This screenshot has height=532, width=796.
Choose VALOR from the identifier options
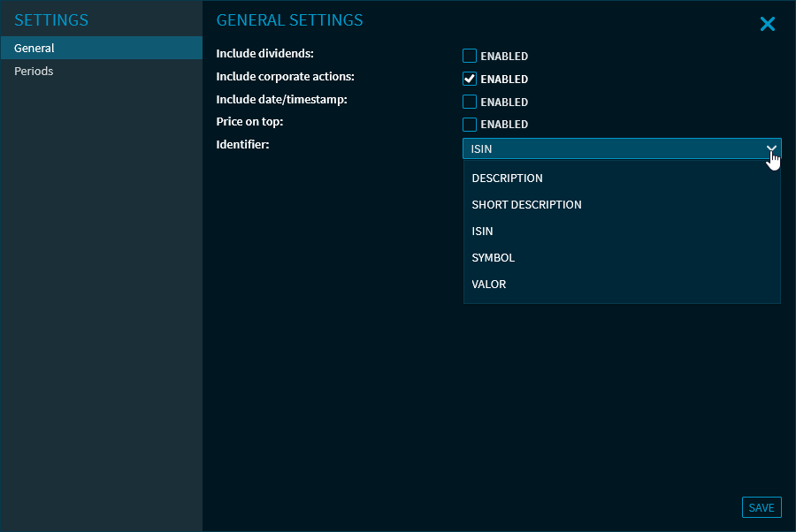(489, 285)
